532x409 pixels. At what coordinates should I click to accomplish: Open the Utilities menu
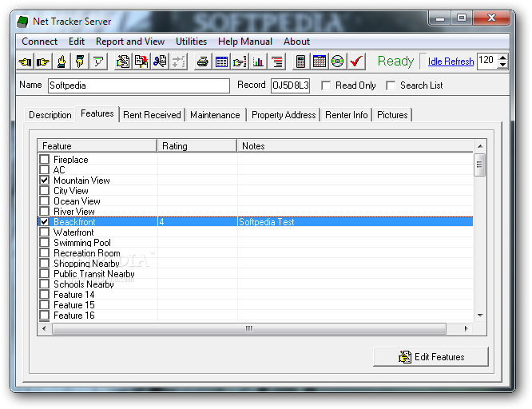[x=191, y=42]
